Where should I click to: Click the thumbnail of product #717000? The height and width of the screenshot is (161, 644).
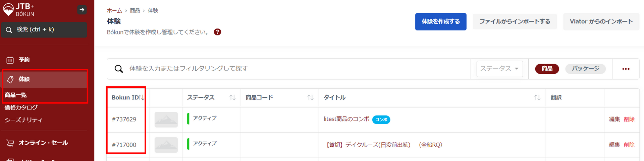pos(166,145)
